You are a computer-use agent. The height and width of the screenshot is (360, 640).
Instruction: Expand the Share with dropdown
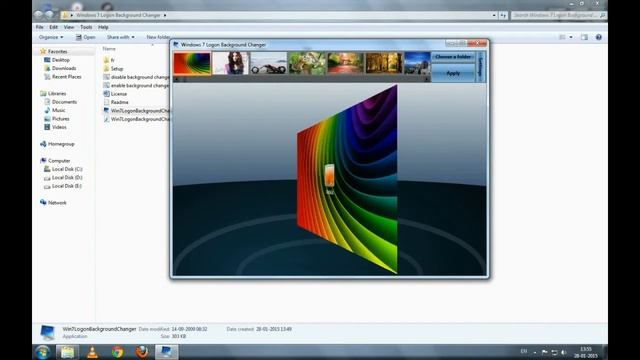click(x=120, y=37)
